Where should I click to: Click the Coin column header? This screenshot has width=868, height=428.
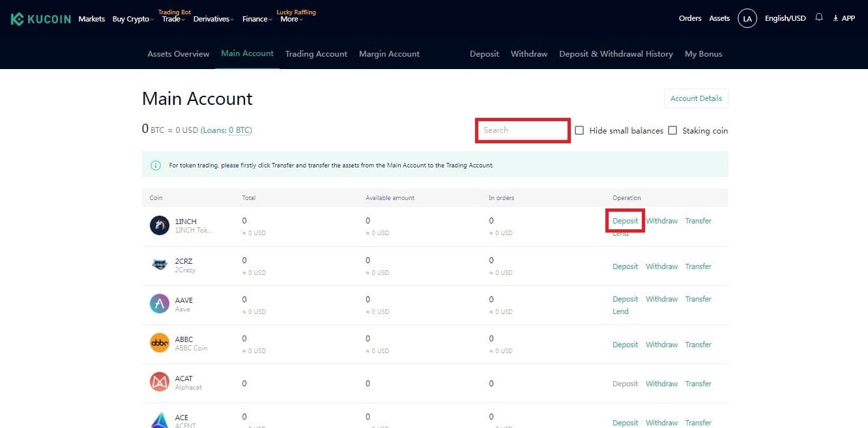coord(156,198)
